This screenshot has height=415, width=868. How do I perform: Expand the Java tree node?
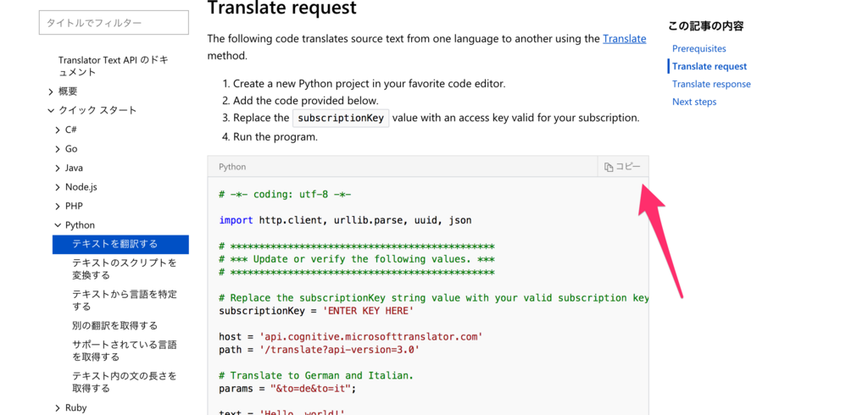coord(58,168)
